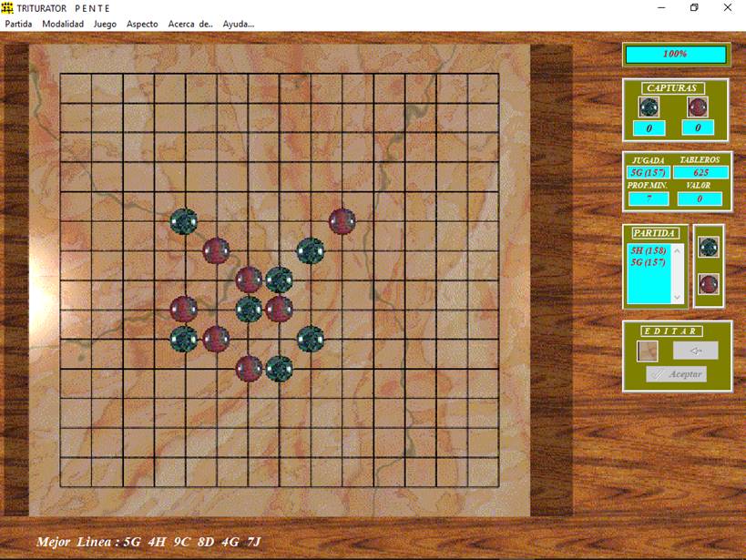
Task: Open the Juego menu
Action: [105, 24]
